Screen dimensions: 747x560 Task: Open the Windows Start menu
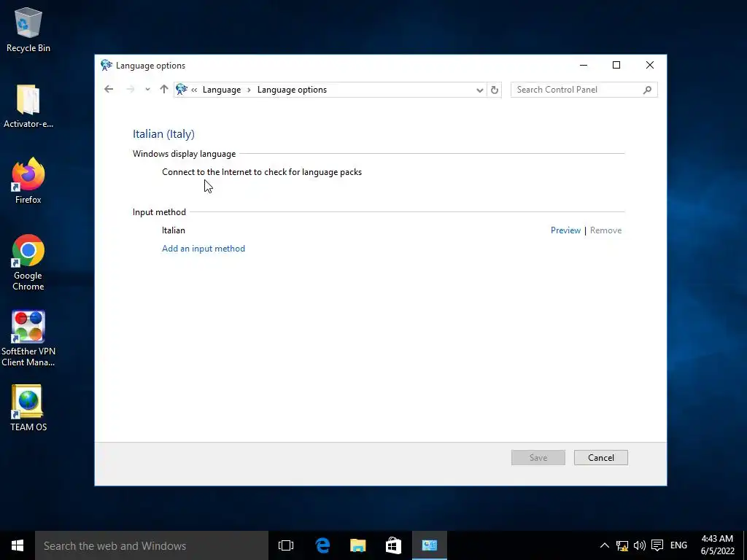(x=18, y=545)
